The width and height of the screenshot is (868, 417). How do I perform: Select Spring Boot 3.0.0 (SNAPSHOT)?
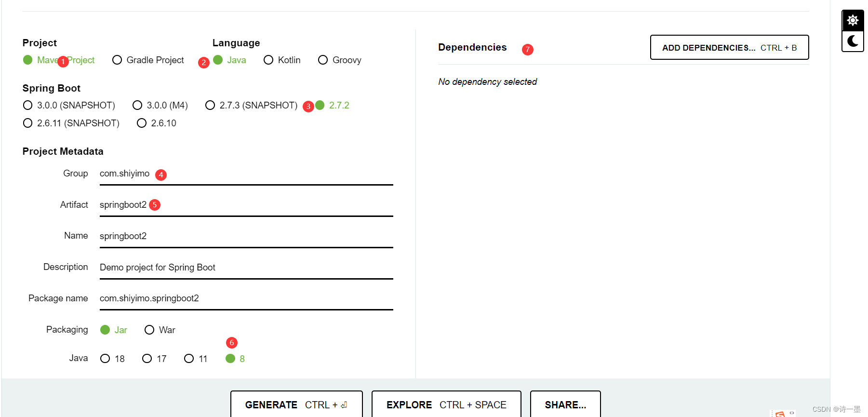(69, 105)
